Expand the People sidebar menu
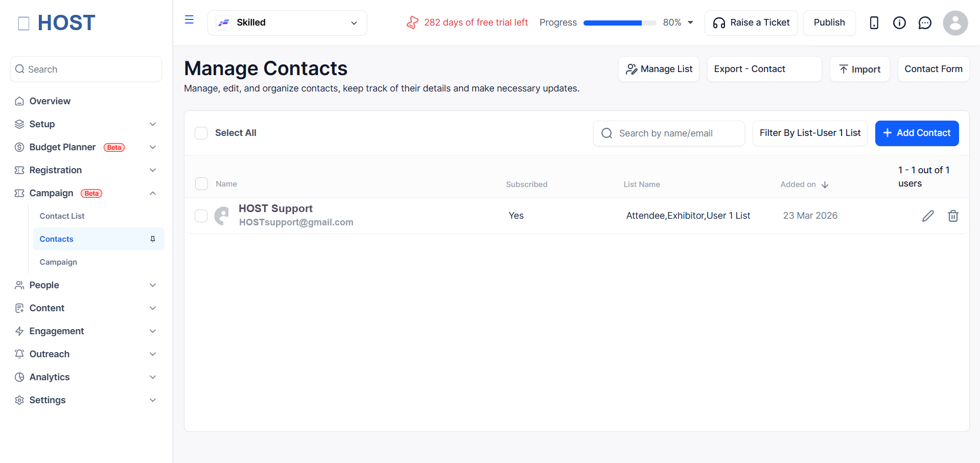The width and height of the screenshot is (980, 463). (x=86, y=285)
